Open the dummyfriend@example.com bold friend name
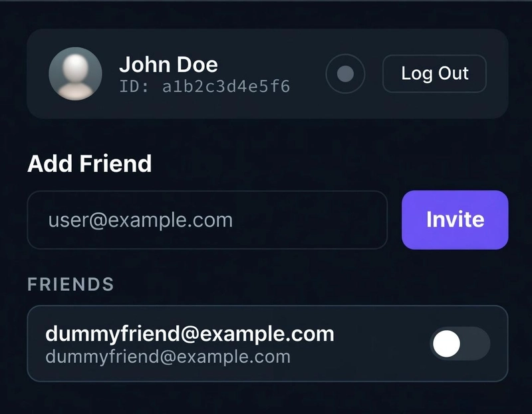Viewport: 532px width, 414px height. pos(190,334)
